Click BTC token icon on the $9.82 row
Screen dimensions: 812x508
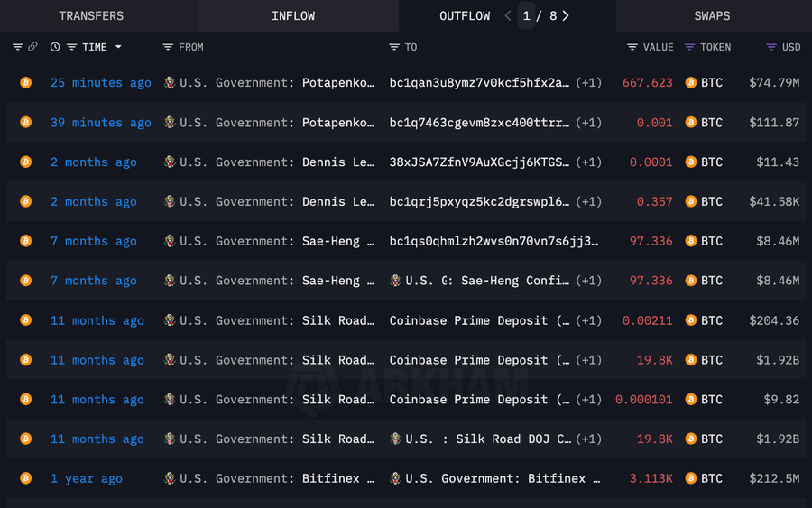(x=690, y=399)
